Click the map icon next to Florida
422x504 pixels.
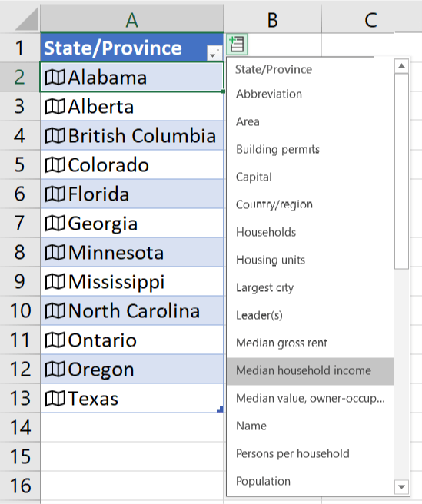55,194
